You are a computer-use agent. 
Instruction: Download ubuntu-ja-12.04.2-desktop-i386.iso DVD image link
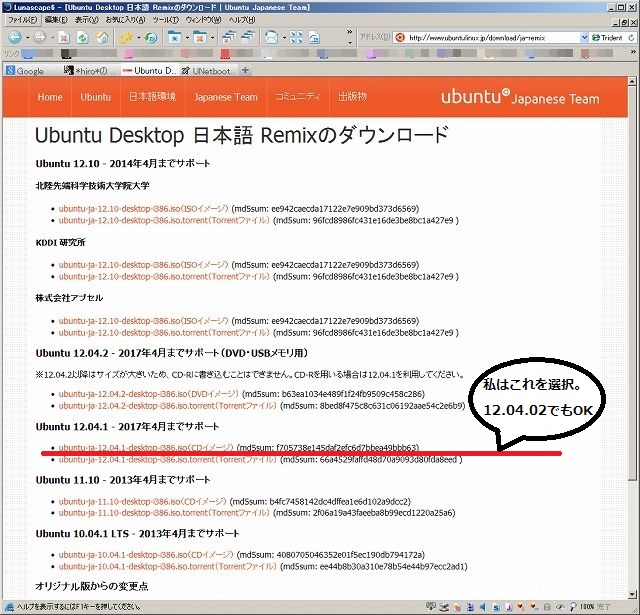pyautogui.click(x=149, y=394)
